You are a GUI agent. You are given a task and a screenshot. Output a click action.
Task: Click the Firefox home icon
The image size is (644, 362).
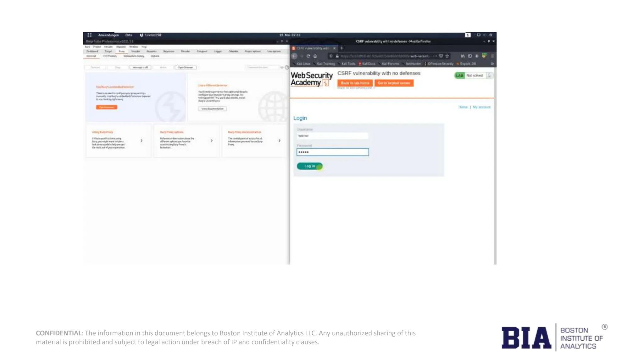click(315, 56)
